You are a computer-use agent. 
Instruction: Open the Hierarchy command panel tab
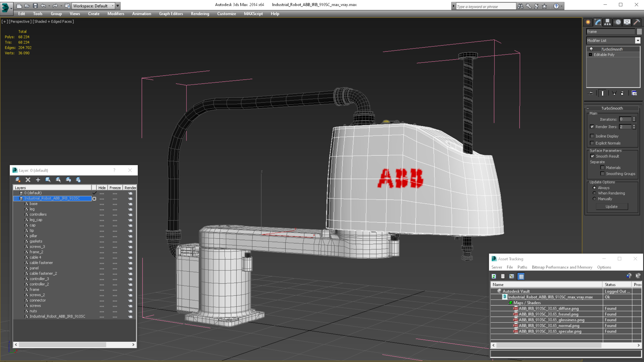click(608, 22)
